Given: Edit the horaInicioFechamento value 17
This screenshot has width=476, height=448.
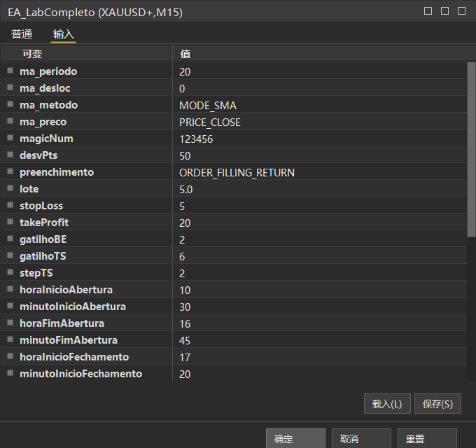Looking at the screenshot, I should (320, 357).
